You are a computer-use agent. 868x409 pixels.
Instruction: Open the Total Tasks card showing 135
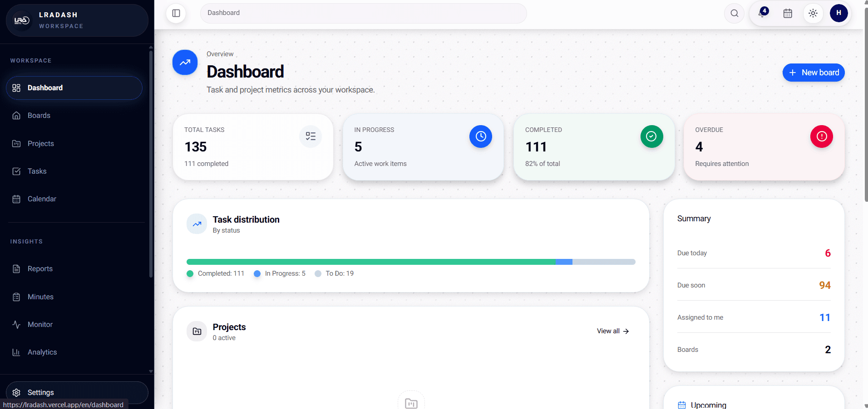pyautogui.click(x=253, y=147)
